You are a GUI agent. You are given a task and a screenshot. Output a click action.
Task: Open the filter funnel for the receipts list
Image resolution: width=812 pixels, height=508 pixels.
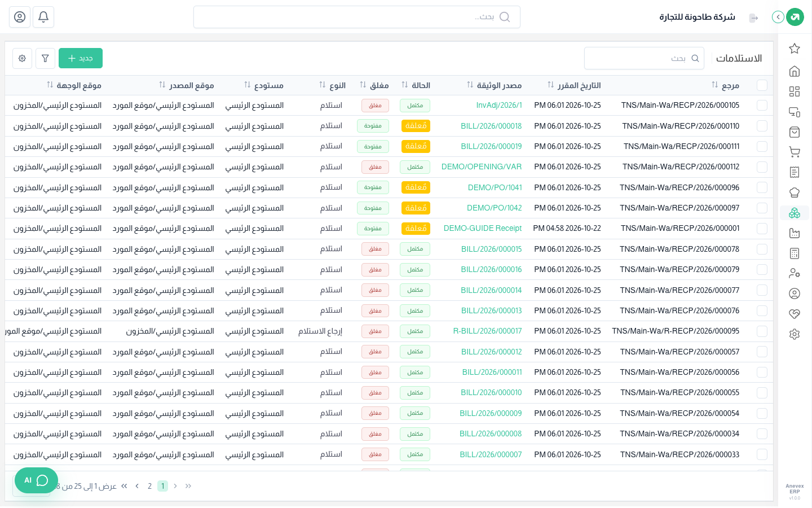(45, 58)
